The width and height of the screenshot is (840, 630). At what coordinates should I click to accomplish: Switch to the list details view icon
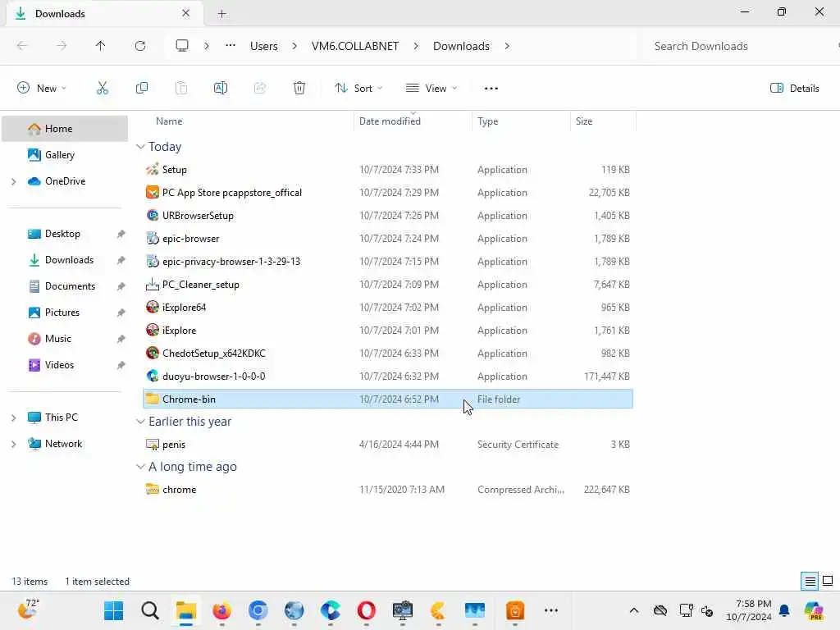(810, 581)
